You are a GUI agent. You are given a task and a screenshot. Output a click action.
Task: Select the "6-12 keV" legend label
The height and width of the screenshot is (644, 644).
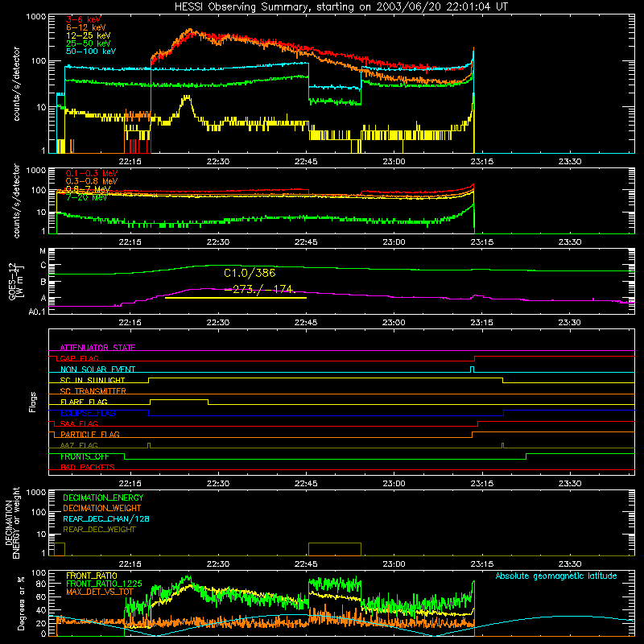click(86, 27)
